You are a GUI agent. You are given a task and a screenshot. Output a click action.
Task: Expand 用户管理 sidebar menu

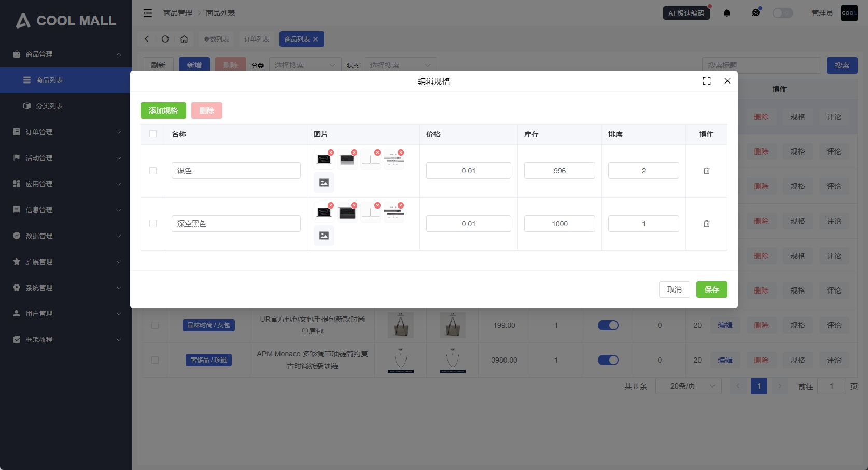click(66, 314)
